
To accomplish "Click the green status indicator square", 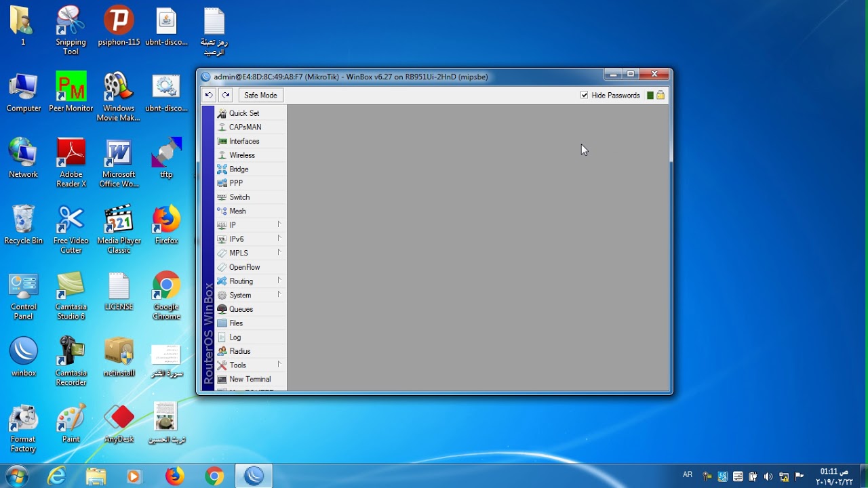I will (650, 96).
